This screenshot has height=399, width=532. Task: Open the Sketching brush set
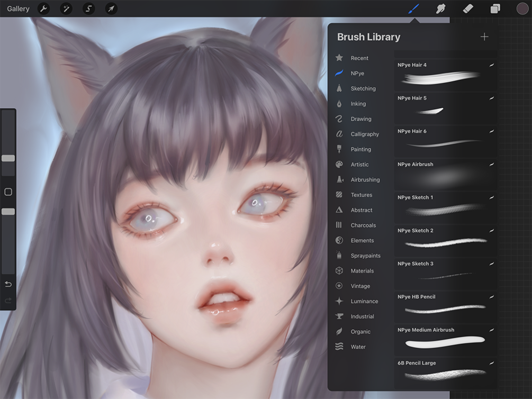(360, 88)
